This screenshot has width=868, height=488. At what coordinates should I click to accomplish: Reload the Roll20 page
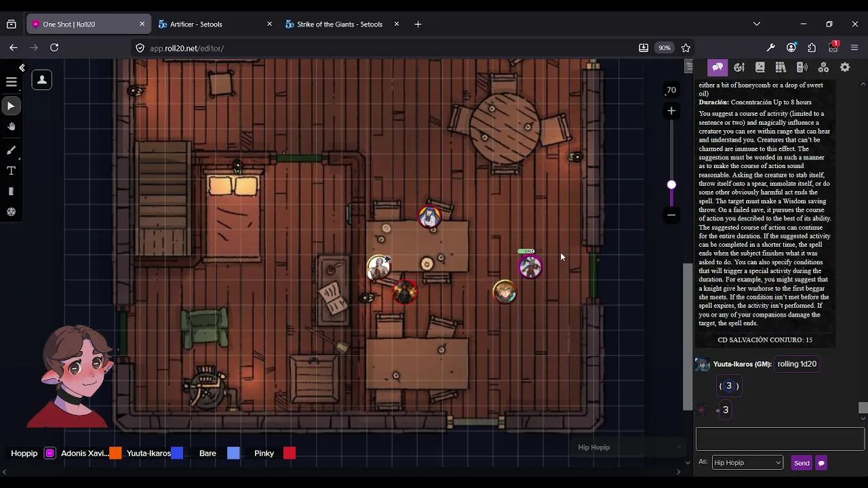pos(54,47)
